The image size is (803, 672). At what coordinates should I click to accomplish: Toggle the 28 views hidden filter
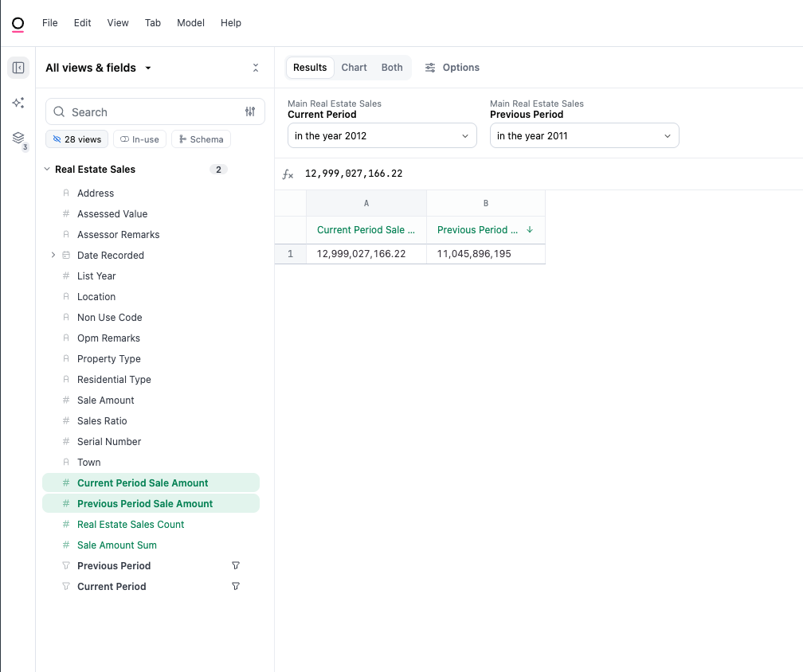pyautogui.click(x=77, y=139)
